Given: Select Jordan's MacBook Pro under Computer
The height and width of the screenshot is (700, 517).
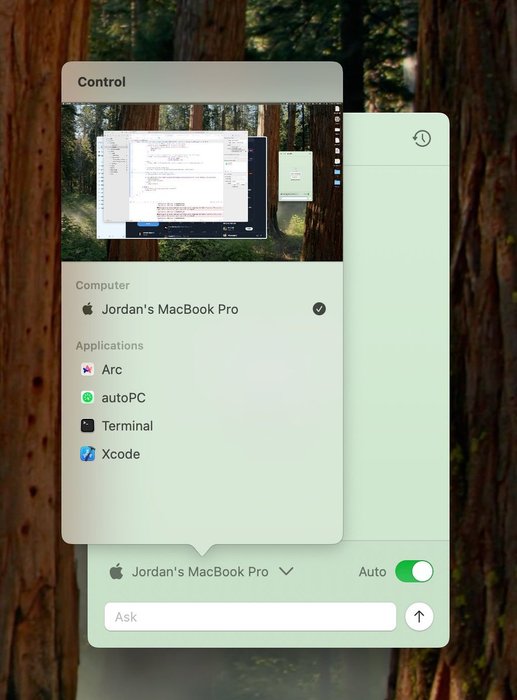Looking at the screenshot, I should click(202, 309).
